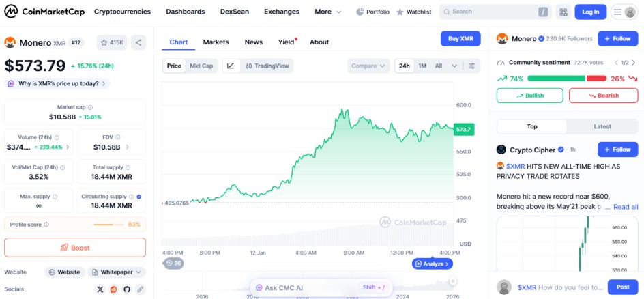Image resolution: width=644 pixels, height=299 pixels.
Task: Click the Market cap info icon
Action: [x=90, y=107]
